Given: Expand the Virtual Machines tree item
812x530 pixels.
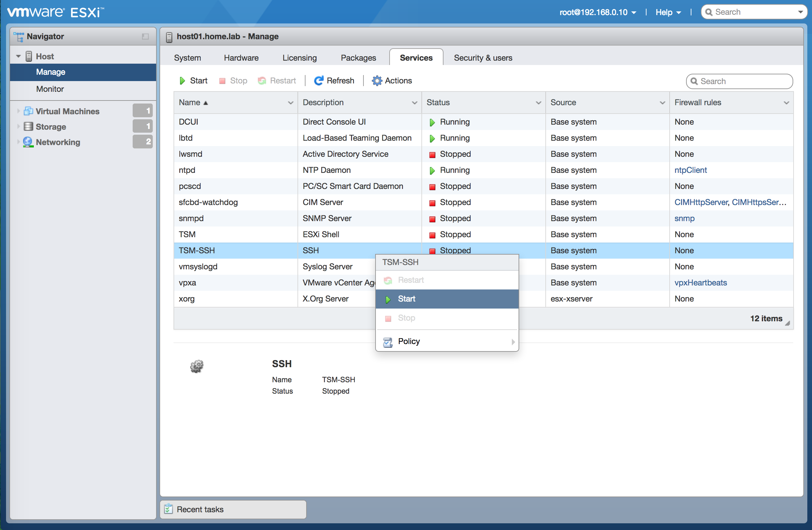Looking at the screenshot, I should tap(18, 111).
